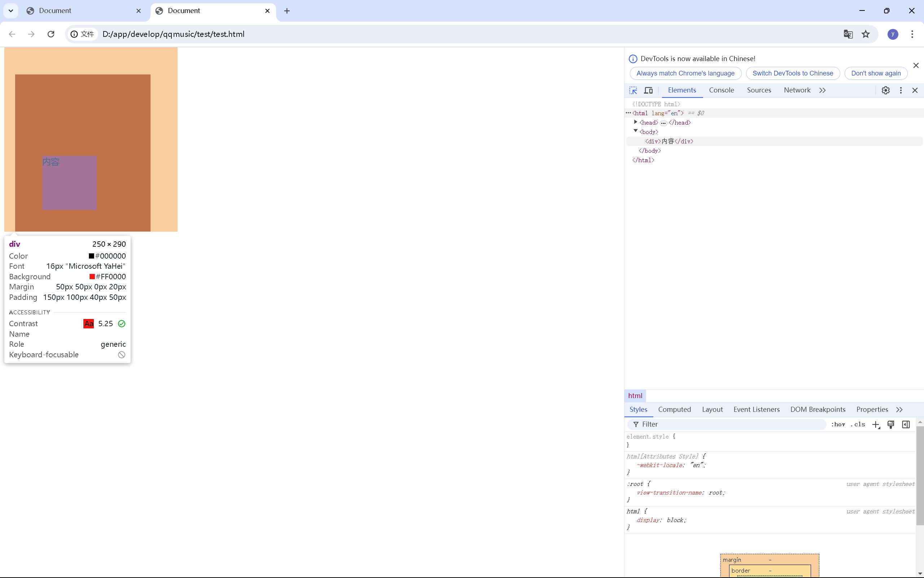Select the Computed styles tab
924x578 pixels.
pos(674,409)
